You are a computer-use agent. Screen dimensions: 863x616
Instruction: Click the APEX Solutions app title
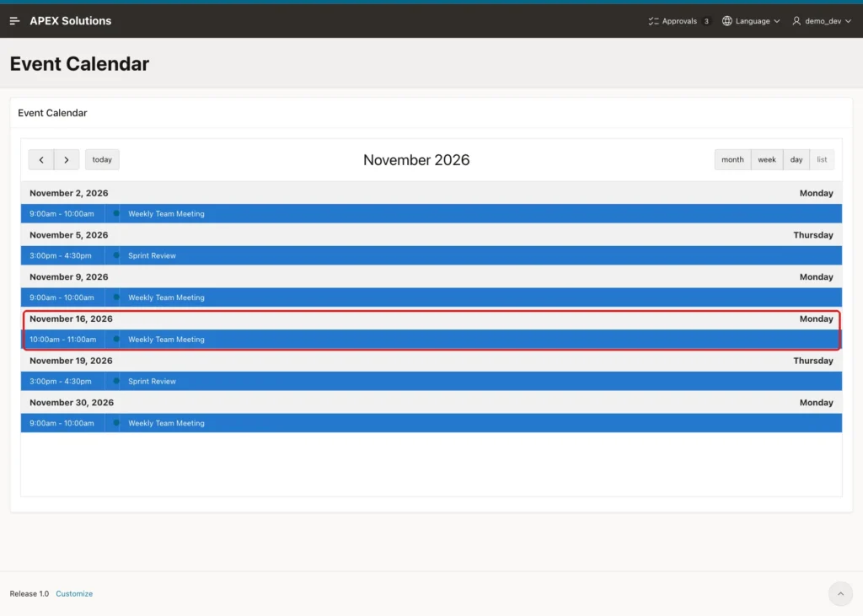(71, 21)
